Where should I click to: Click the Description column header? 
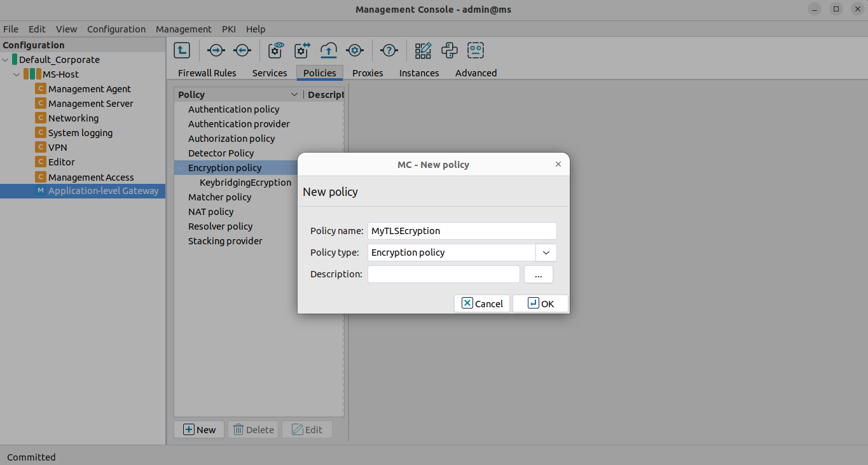[324, 94]
